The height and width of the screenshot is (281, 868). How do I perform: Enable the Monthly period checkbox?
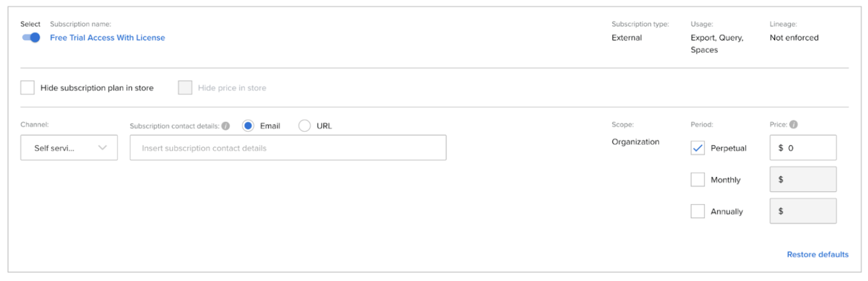click(x=698, y=180)
